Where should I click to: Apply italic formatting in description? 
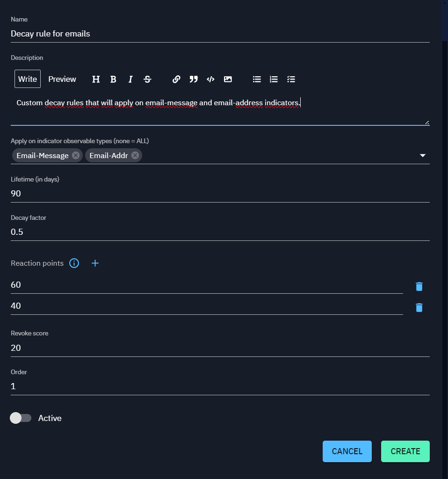(x=130, y=79)
